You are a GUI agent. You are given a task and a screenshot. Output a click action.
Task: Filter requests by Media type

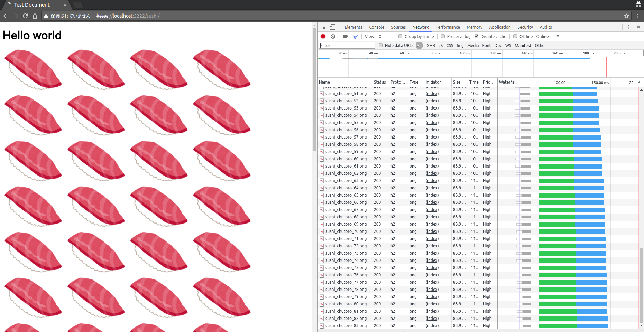click(x=473, y=45)
